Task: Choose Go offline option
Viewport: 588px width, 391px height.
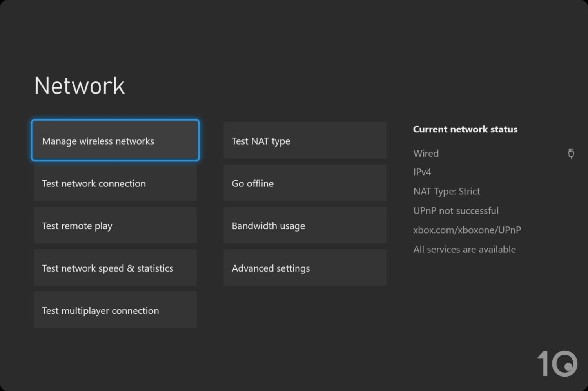Action: pyautogui.click(x=305, y=183)
